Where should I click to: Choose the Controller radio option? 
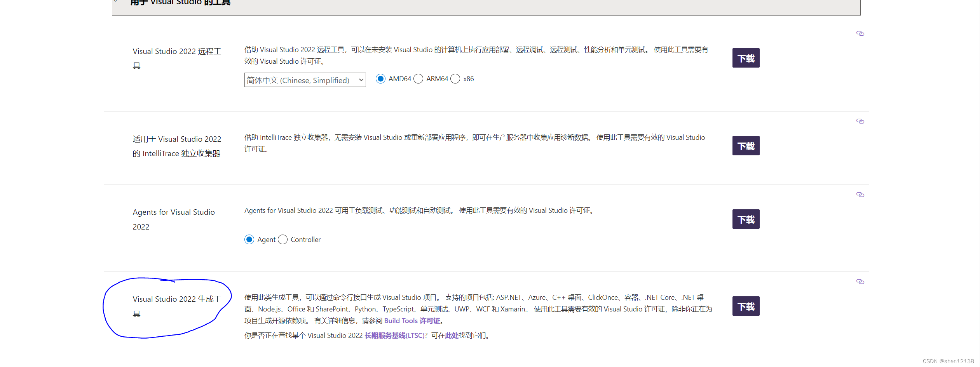282,240
